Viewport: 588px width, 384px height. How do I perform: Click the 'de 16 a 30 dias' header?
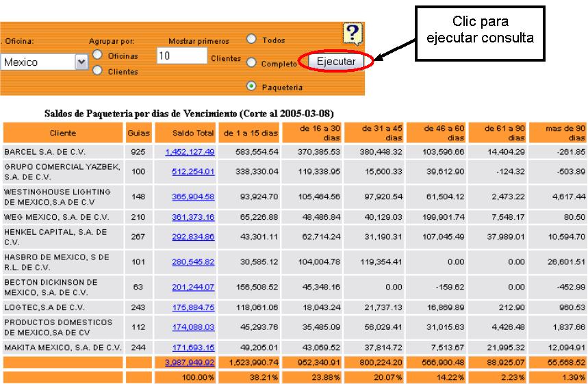tap(312, 133)
